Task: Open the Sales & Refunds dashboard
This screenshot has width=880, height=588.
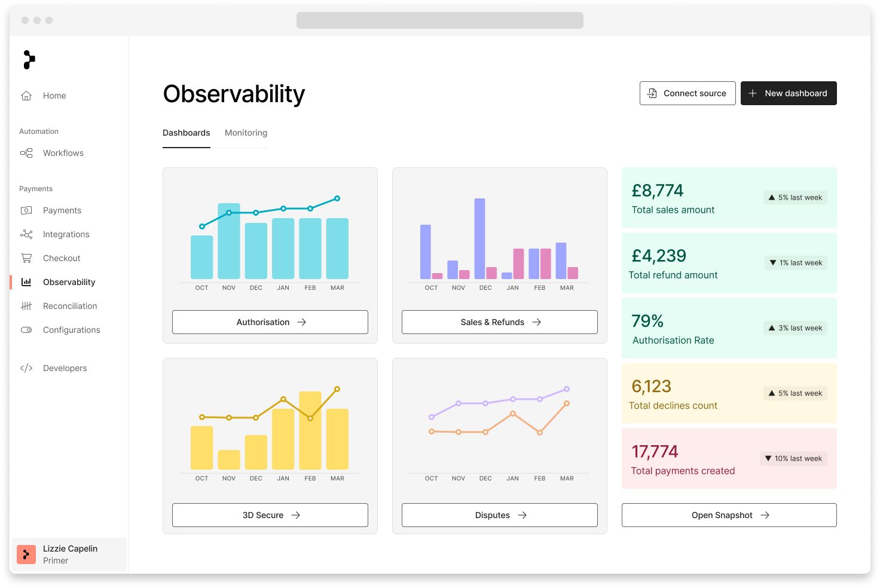Action: tap(500, 322)
